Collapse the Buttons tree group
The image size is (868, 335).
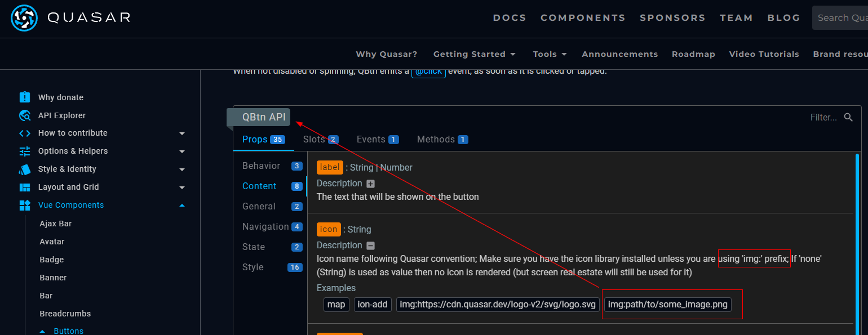43,331
